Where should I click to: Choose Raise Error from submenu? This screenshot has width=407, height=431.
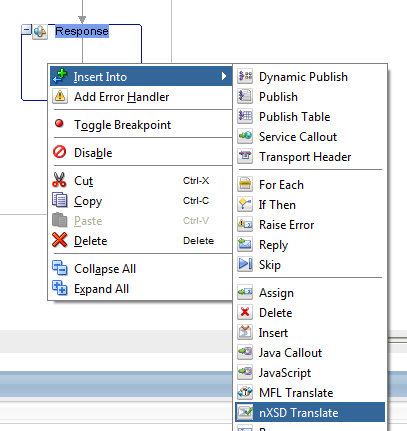pyautogui.click(x=310, y=225)
